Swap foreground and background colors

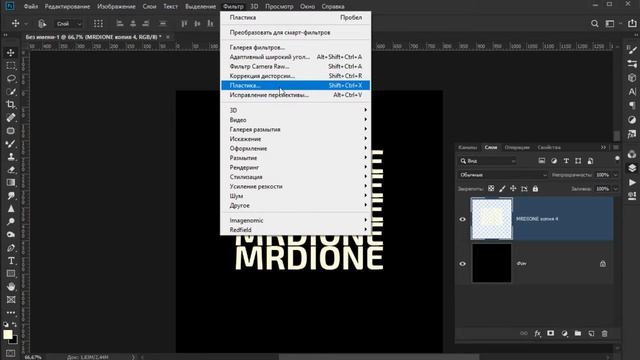[14, 325]
